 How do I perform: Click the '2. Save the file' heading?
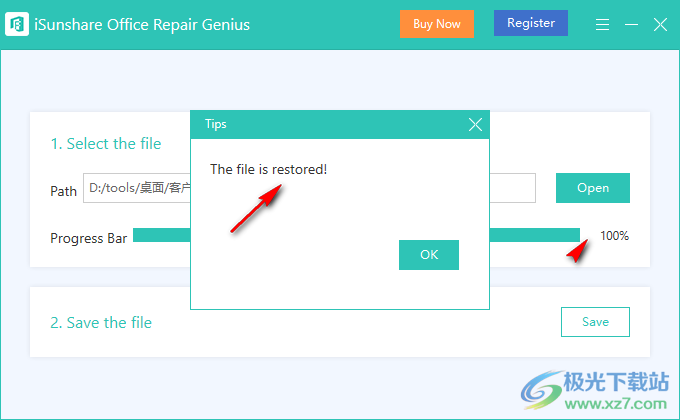pyautogui.click(x=101, y=323)
